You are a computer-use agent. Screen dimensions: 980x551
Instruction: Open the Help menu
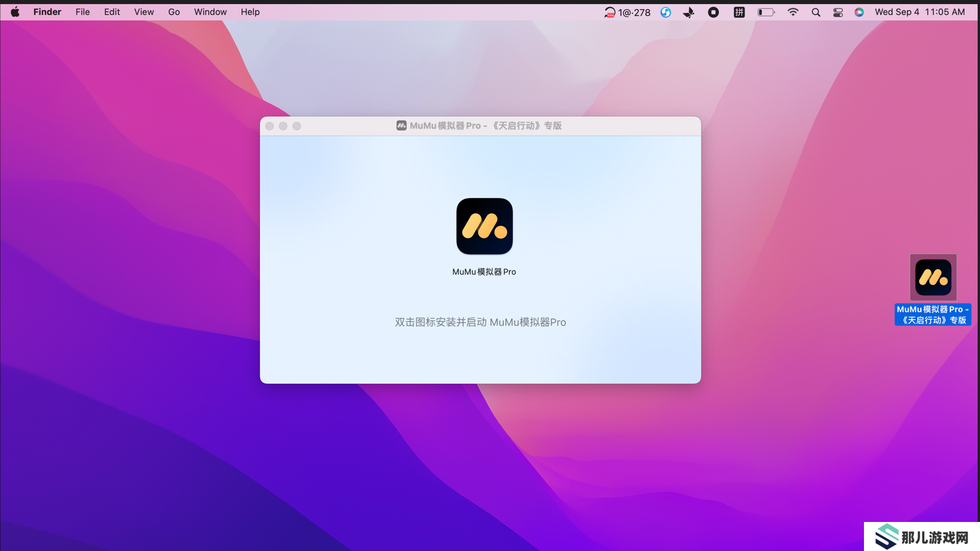250,12
